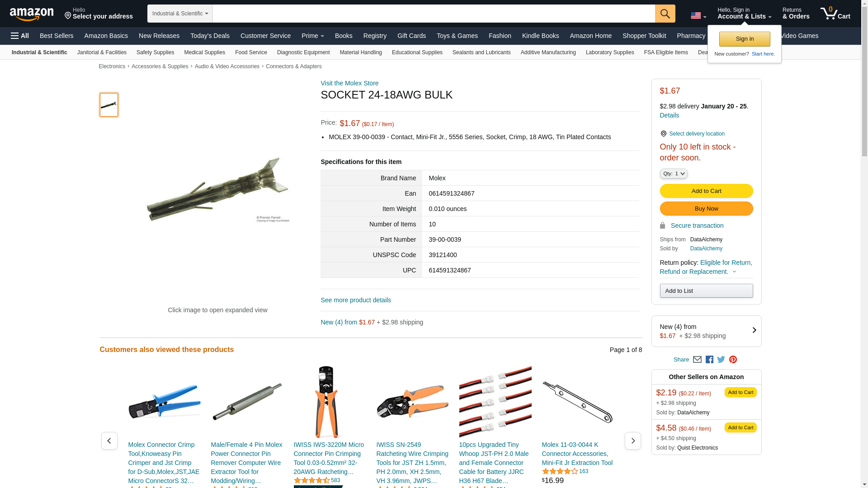Go to Amazon home via logo
The height and width of the screenshot is (488, 868).
pyautogui.click(x=32, y=14)
